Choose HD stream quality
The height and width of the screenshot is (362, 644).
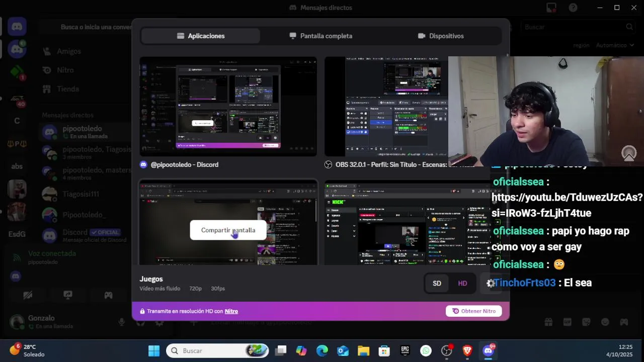(462, 284)
